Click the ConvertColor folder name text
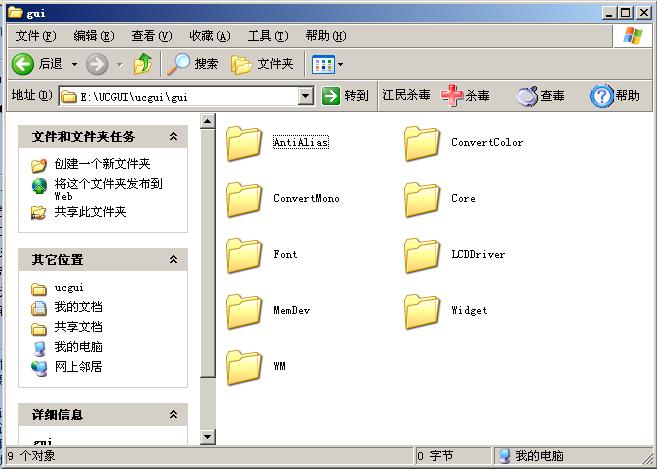 487,143
